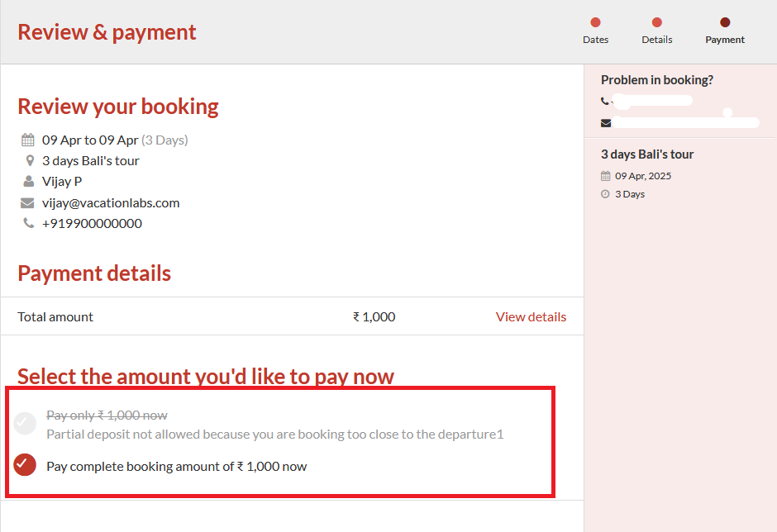Image resolution: width=777 pixels, height=532 pixels.
Task: Click the ₹ 1,000 total amount value
Action: click(x=374, y=316)
